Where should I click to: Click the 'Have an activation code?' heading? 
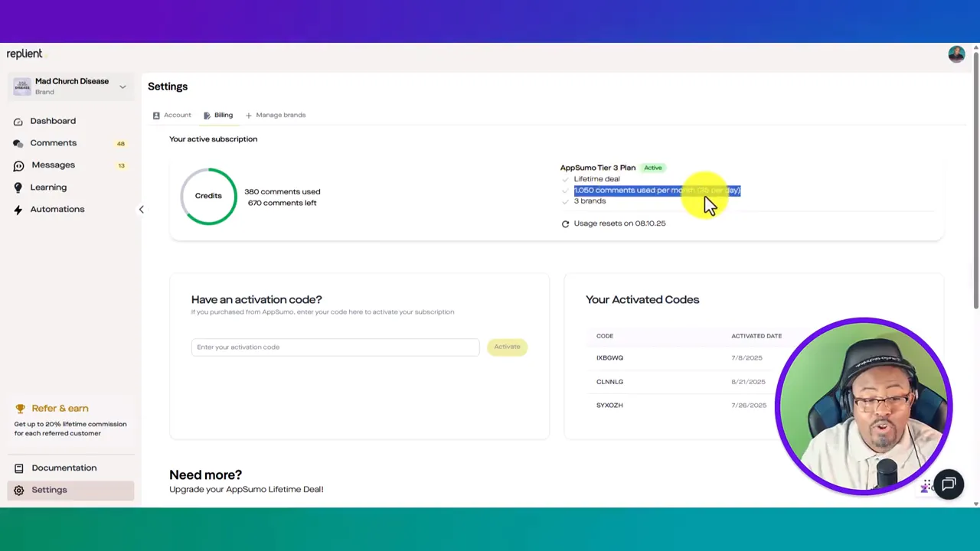click(256, 299)
